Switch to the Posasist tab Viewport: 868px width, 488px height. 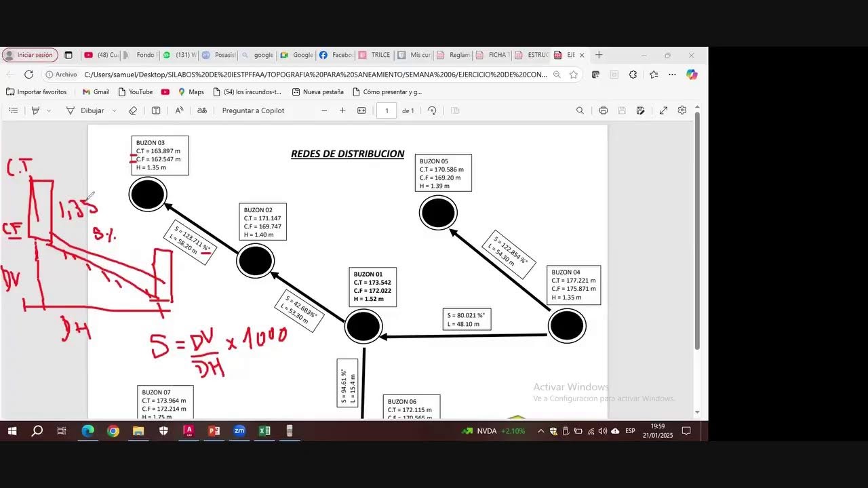pos(219,55)
